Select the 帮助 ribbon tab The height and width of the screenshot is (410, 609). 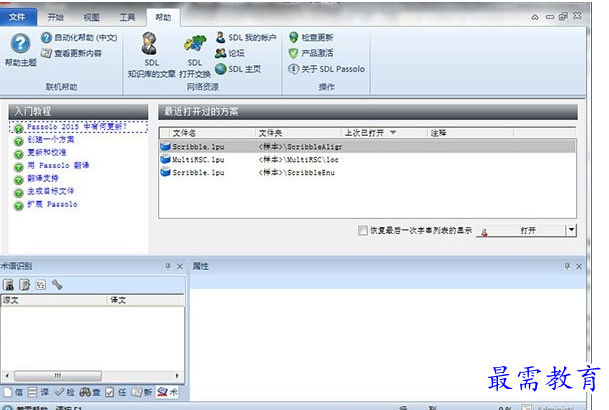pyautogui.click(x=163, y=17)
